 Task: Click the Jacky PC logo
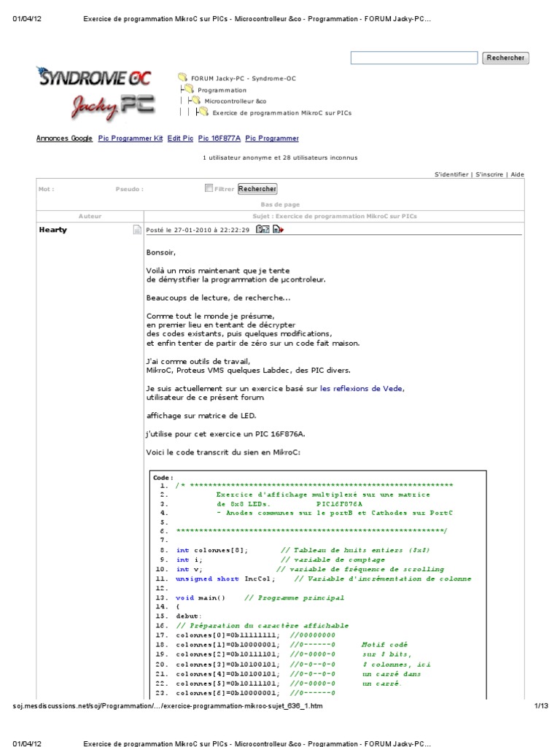(113, 107)
